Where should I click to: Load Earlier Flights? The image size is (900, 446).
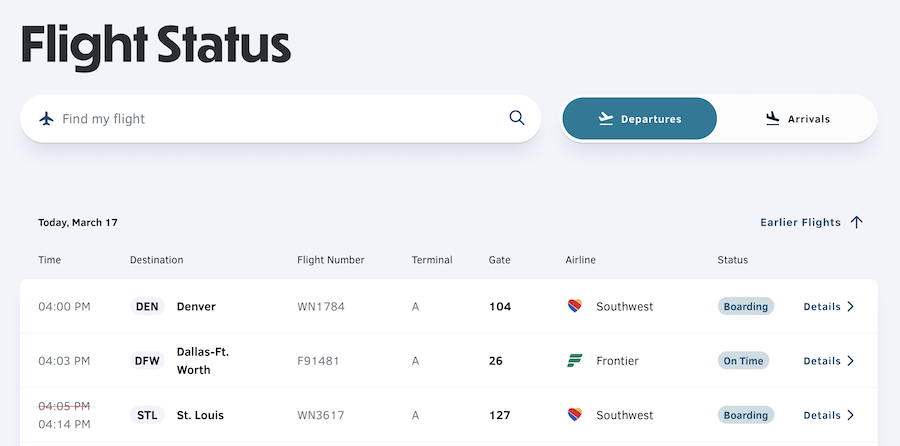800,222
